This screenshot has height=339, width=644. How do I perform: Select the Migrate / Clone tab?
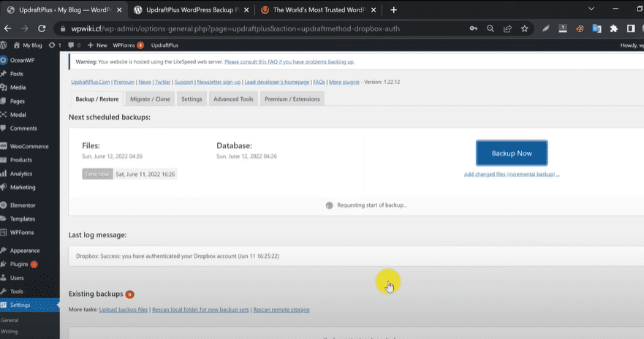150,99
